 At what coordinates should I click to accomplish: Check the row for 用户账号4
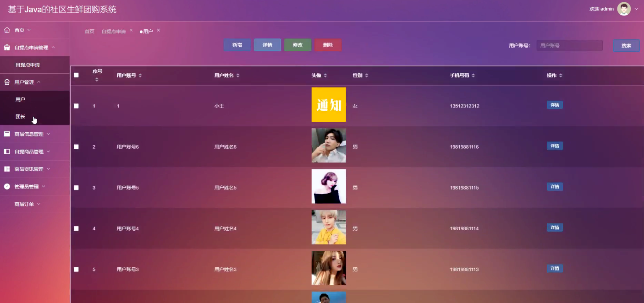coord(76,228)
